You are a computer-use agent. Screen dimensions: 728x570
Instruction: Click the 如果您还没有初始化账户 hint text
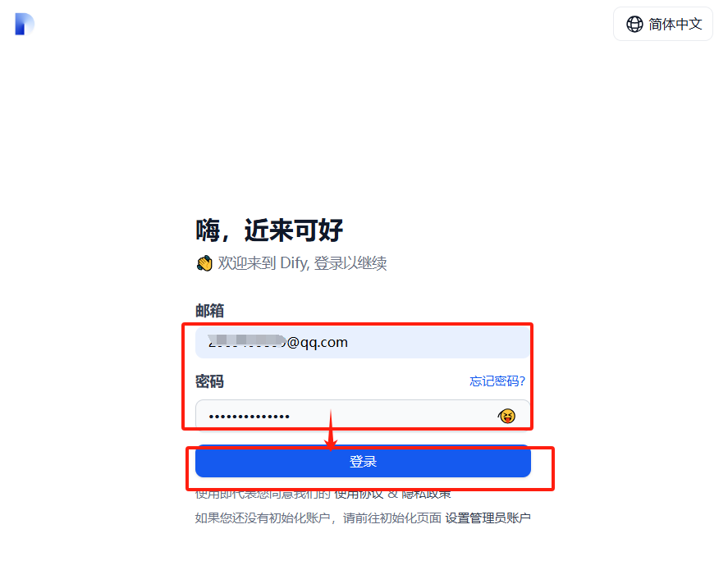pos(263,518)
